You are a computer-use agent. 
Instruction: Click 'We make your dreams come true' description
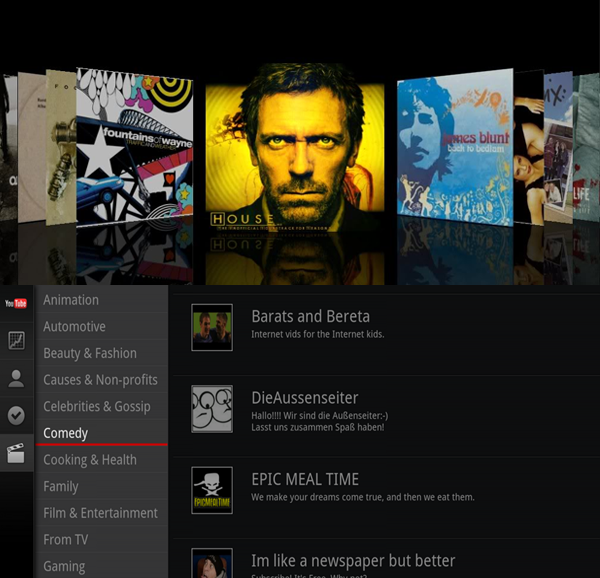coord(363,497)
